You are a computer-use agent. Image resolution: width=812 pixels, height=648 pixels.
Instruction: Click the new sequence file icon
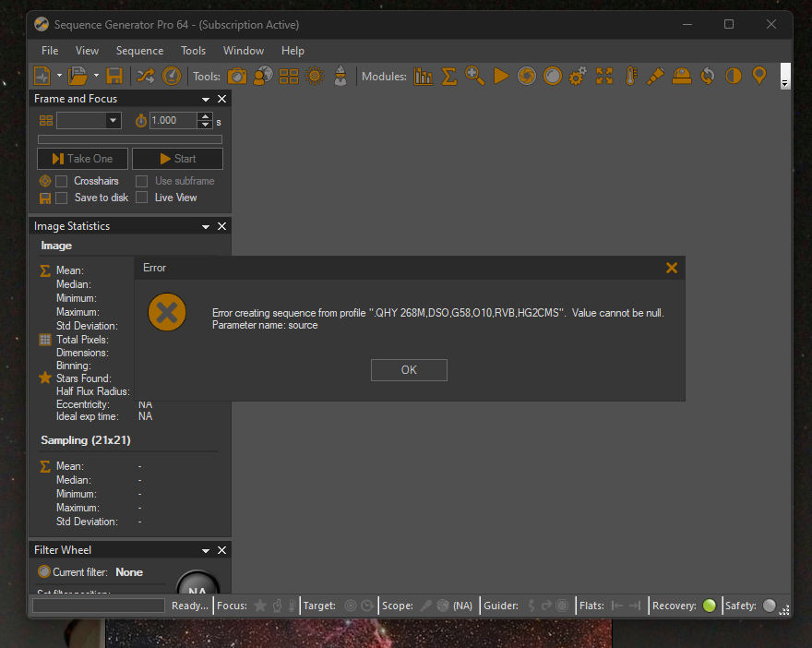tap(42, 76)
